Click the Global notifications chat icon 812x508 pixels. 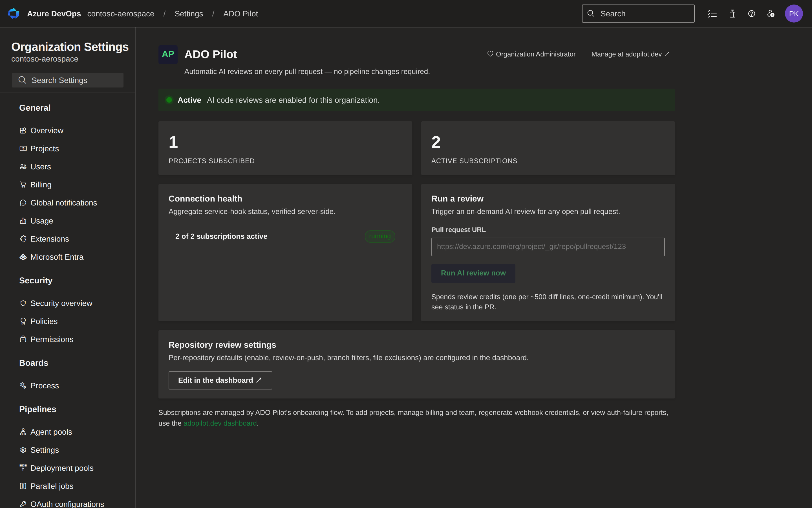[23, 203]
